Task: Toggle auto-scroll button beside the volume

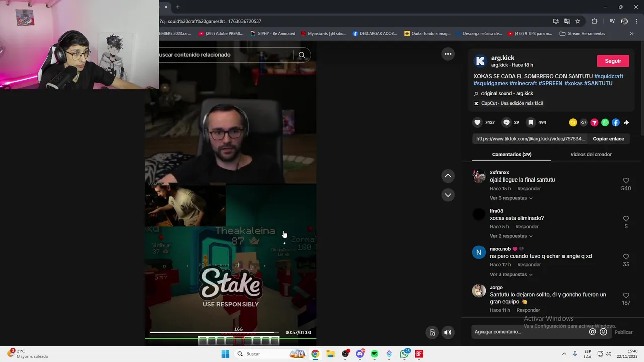Action: click(432, 332)
